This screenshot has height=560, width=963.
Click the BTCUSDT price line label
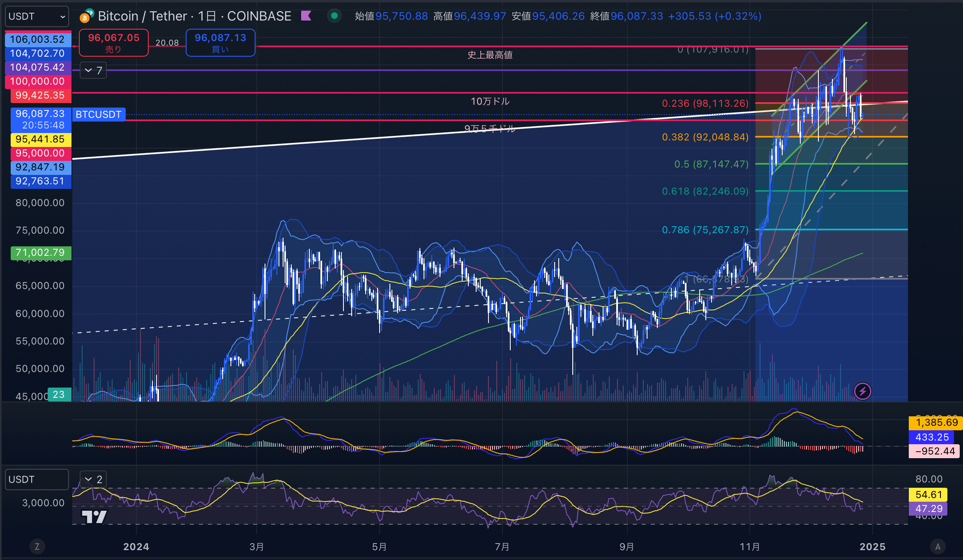(x=99, y=115)
